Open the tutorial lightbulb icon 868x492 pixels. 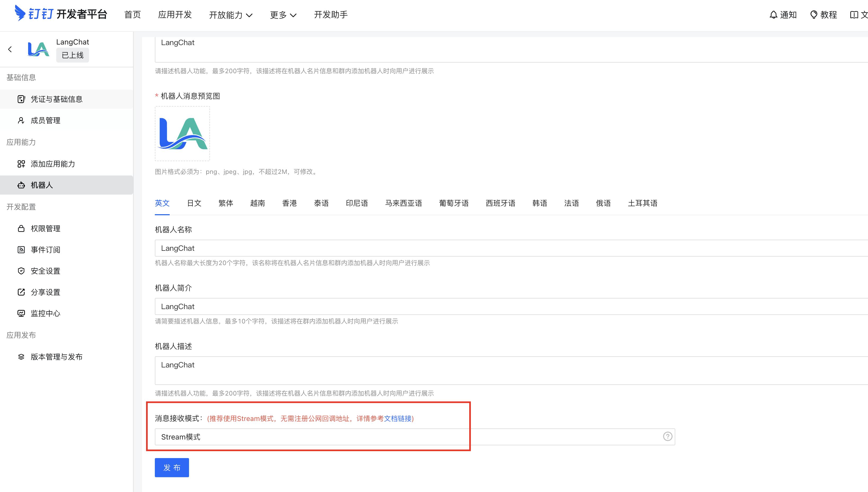coord(814,15)
